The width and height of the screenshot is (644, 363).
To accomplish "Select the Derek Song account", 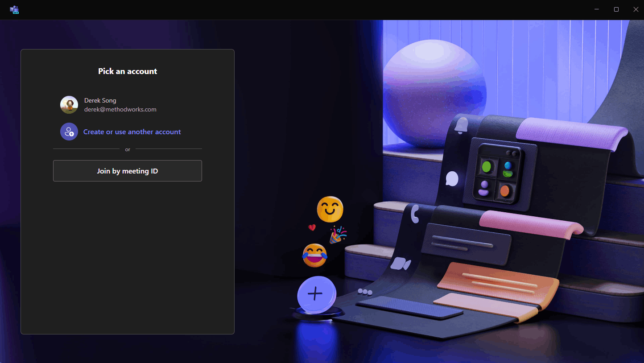I will (128, 105).
